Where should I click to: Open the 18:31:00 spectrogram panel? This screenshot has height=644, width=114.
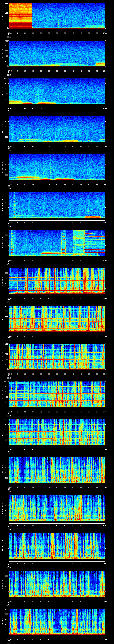point(57,584)
